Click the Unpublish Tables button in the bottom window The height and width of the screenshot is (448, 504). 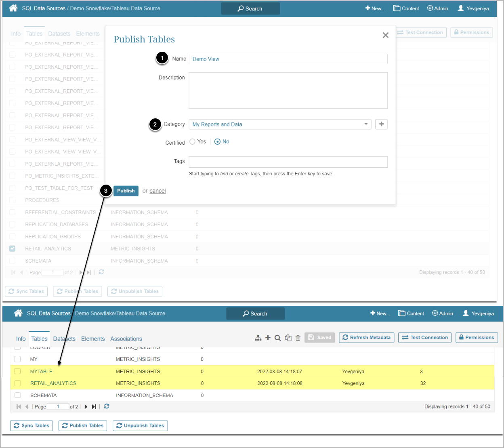140,426
